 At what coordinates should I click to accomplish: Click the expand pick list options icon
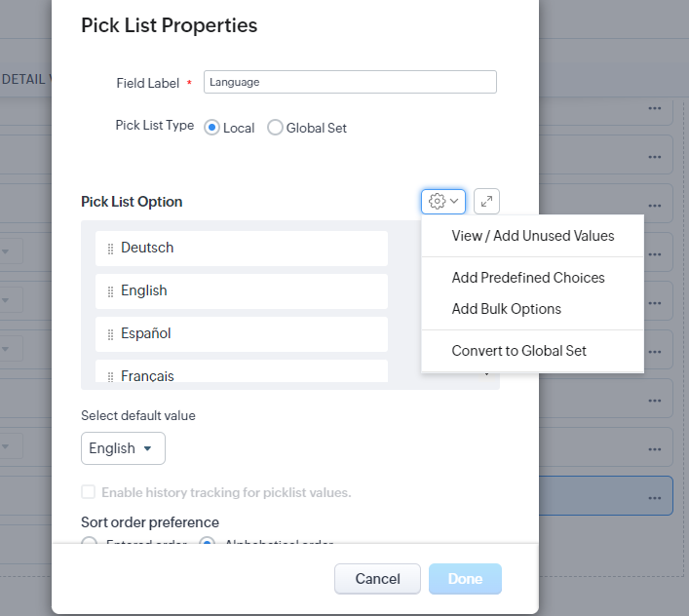tap(486, 201)
